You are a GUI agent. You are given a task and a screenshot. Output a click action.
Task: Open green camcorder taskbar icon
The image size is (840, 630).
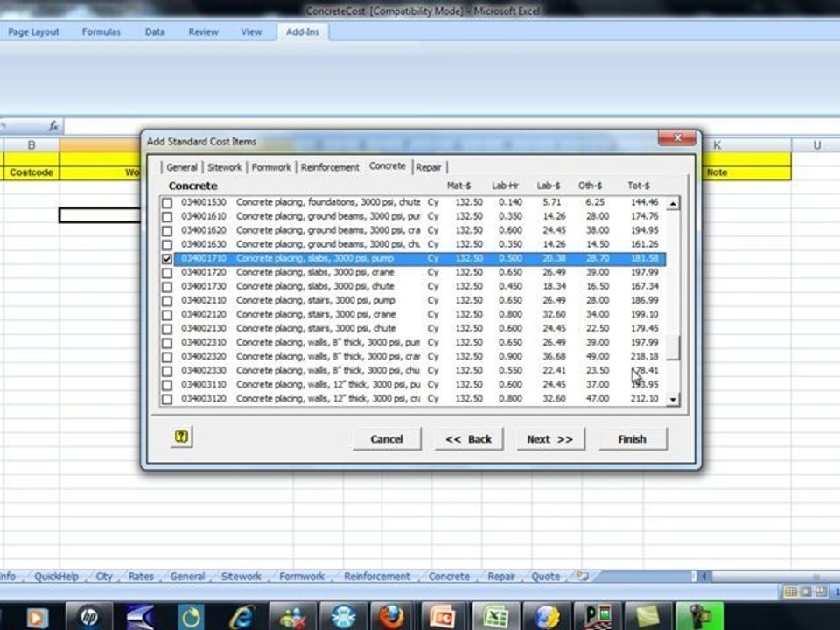coord(699,617)
